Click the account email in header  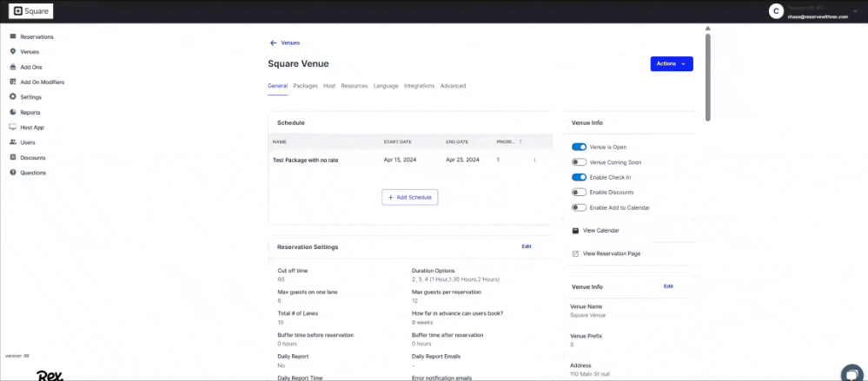(x=818, y=16)
